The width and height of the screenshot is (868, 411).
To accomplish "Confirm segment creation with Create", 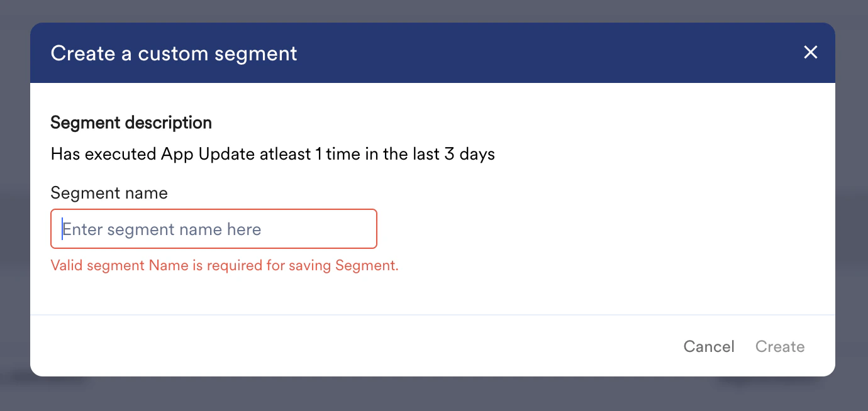I will pyautogui.click(x=780, y=346).
